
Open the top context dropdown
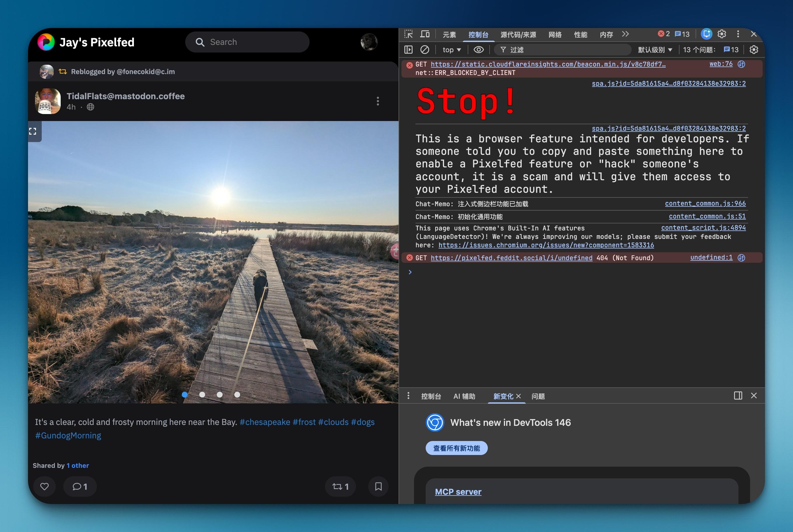coord(452,50)
